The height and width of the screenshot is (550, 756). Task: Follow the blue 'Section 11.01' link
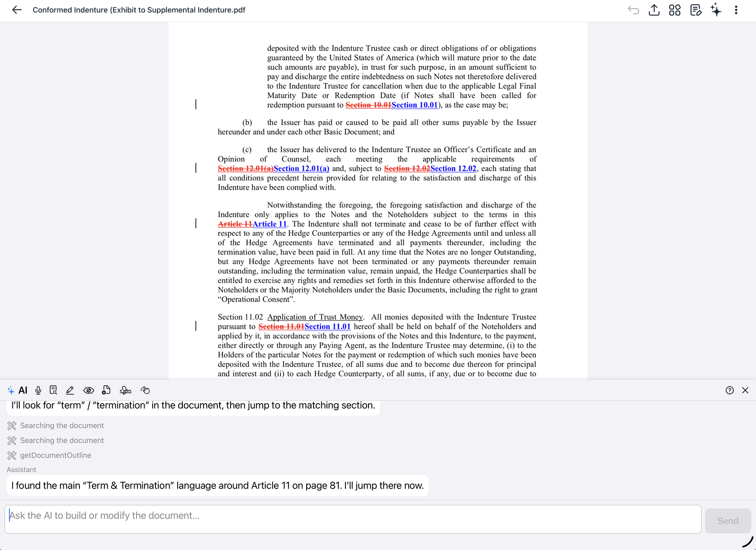click(x=327, y=327)
